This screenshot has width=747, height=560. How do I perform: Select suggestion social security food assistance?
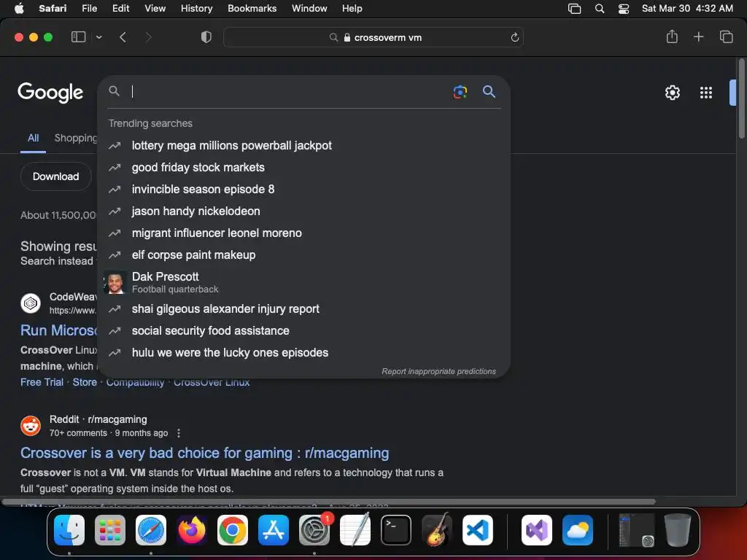point(303,330)
